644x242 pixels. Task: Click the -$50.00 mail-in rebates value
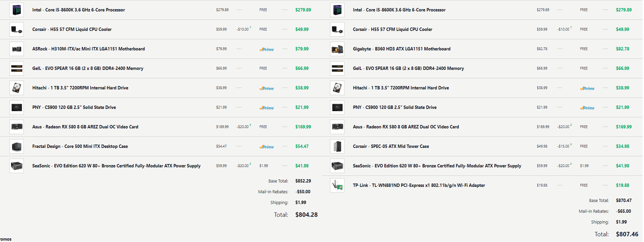click(x=303, y=192)
